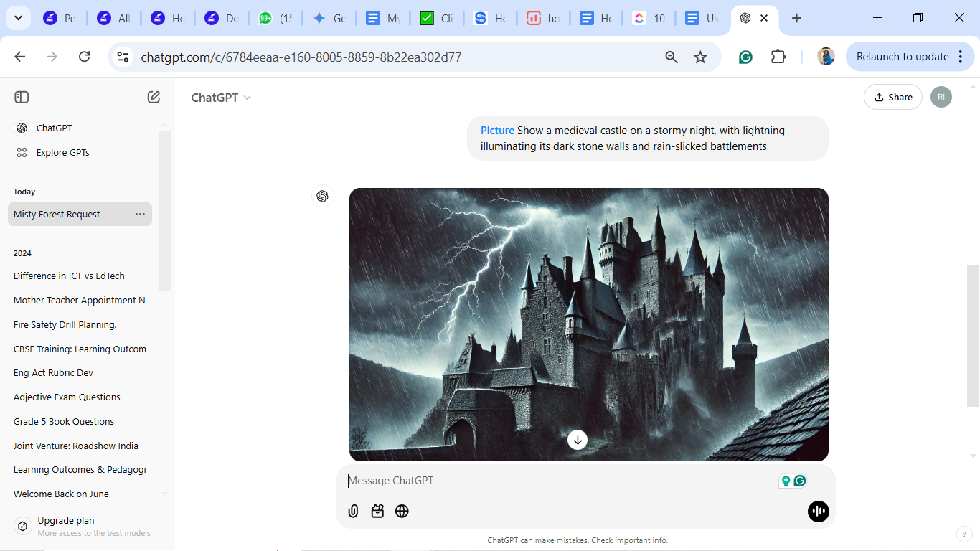
Task: Click the blue Picture label in prompt
Action: 497,131
